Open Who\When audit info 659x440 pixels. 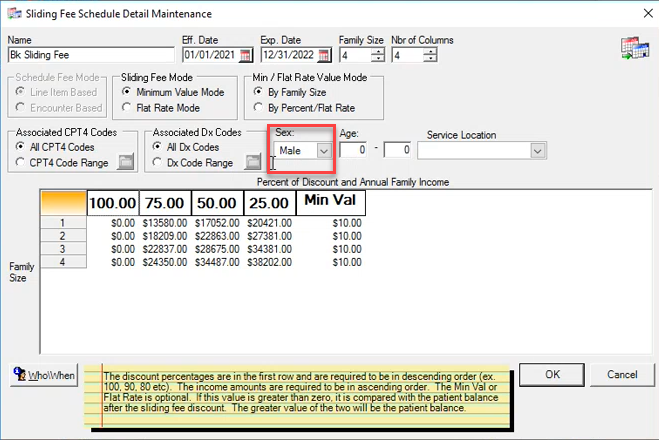(44, 375)
